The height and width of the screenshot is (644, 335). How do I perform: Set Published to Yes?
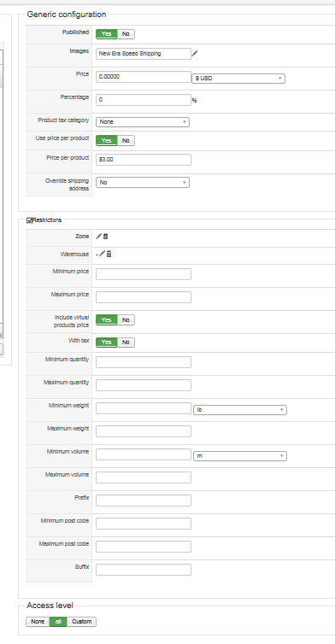[x=107, y=33]
